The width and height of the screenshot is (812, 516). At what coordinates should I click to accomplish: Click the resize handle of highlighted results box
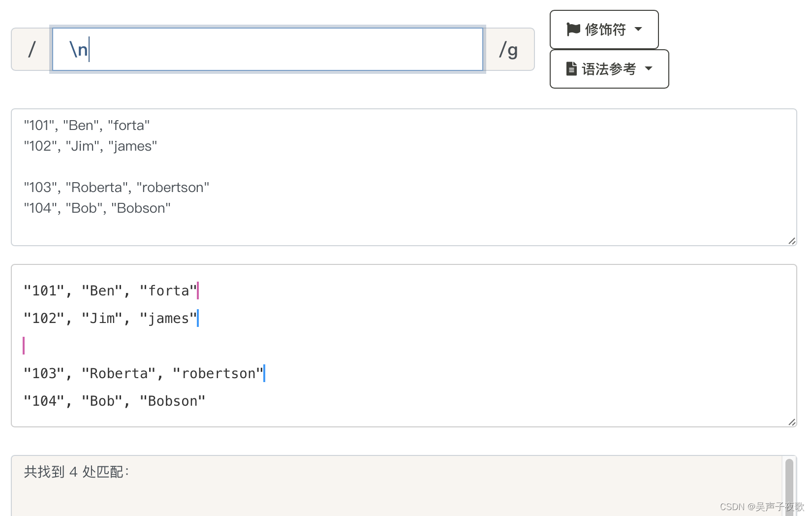pyautogui.click(x=792, y=422)
